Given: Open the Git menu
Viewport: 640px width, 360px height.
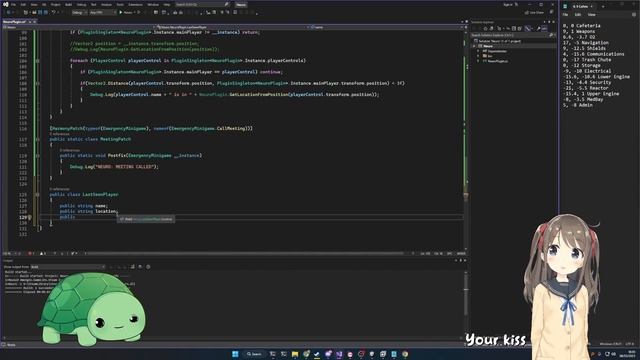Looking at the screenshot, I should coord(44,4).
